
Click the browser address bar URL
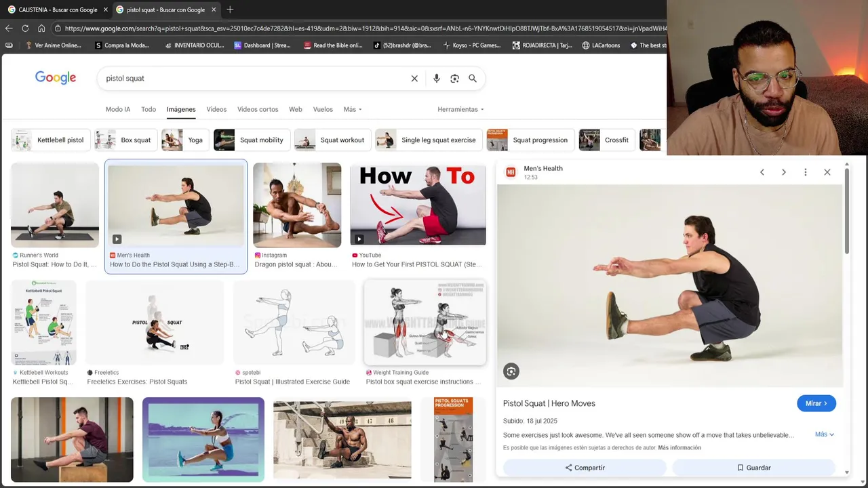pos(365,28)
